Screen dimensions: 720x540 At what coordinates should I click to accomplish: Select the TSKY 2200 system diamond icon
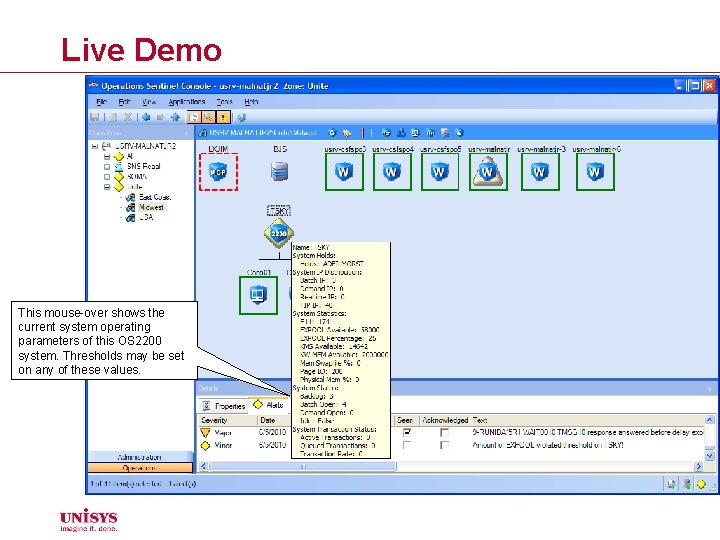[279, 233]
